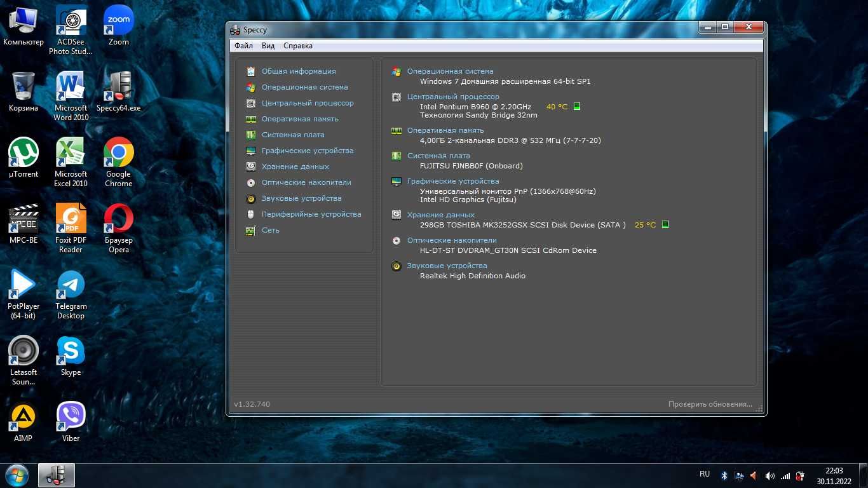
Task: Click the monitor icon in summary pane
Action: coord(397,181)
